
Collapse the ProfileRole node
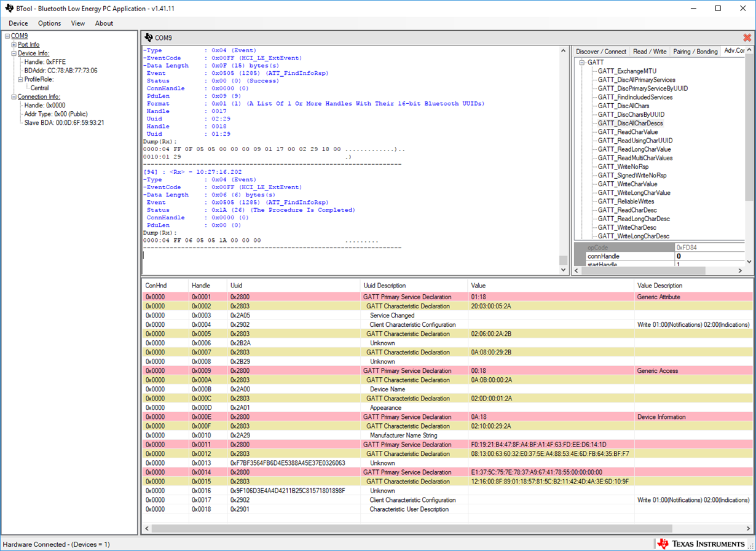pos(20,79)
